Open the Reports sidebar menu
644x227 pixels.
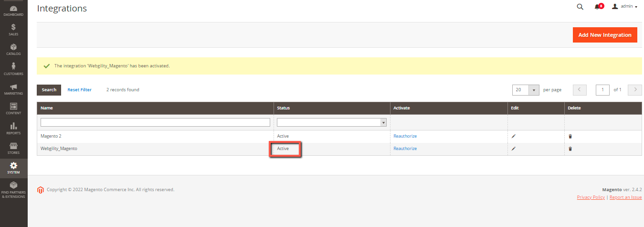point(13,129)
